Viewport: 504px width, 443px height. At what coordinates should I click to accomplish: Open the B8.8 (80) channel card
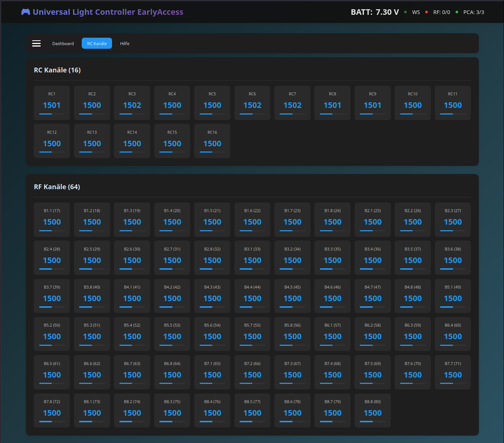372,410
